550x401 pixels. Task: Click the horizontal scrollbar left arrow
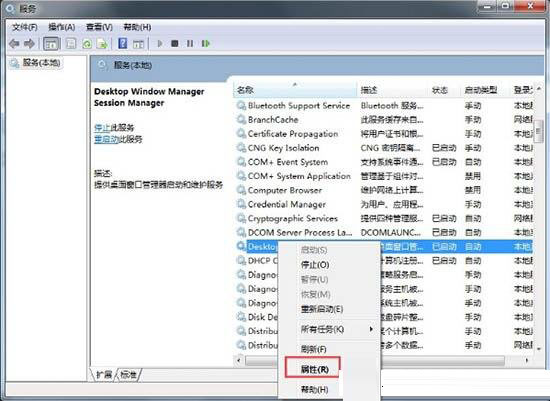click(239, 360)
